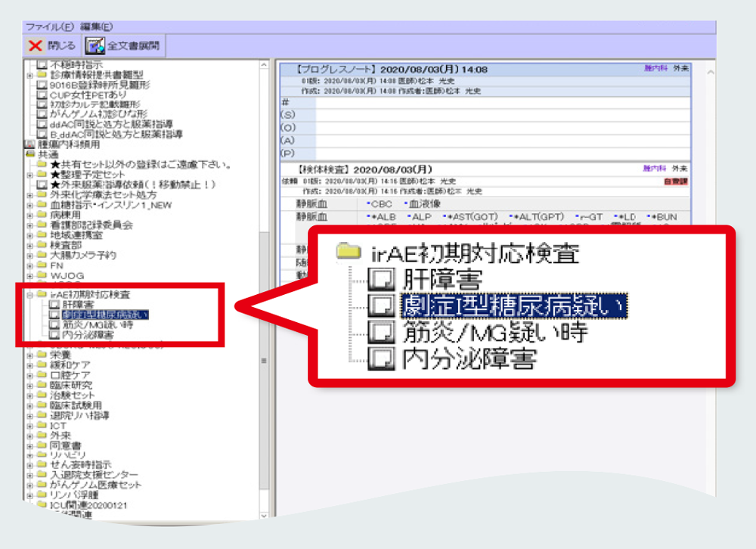Click the 肝障害 document icon in tree
This screenshot has height=549, width=756.
click(x=54, y=305)
